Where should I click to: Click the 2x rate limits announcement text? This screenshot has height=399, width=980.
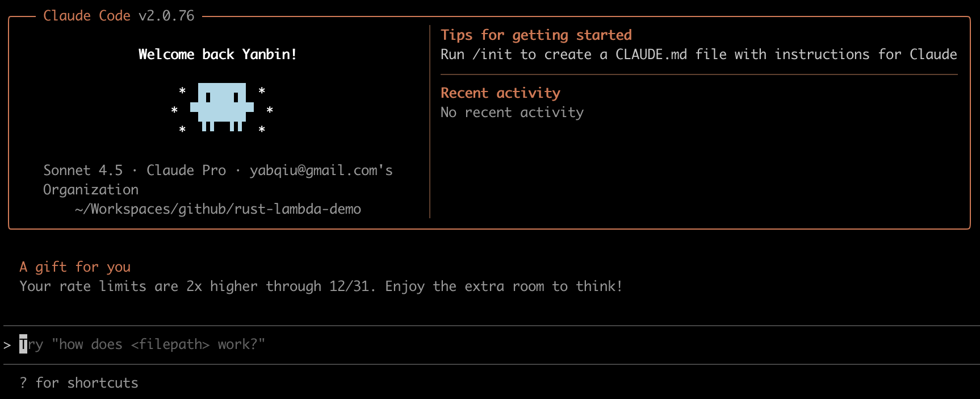coord(321,286)
